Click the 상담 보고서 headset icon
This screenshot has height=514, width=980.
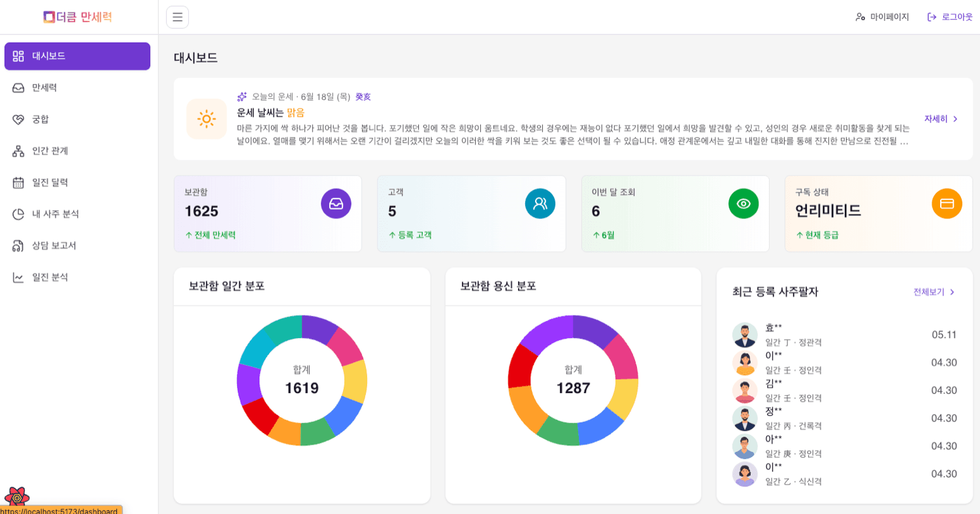point(18,246)
